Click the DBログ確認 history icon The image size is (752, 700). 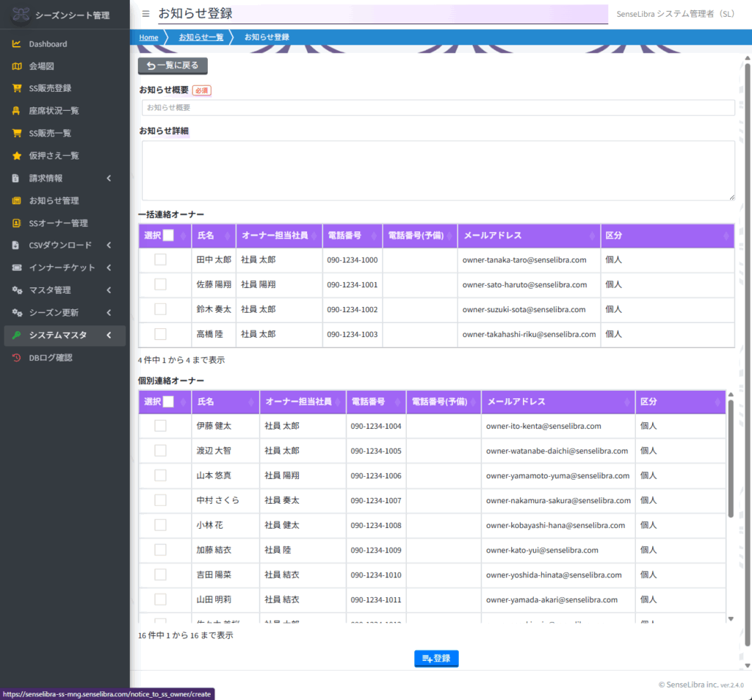pos(16,358)
